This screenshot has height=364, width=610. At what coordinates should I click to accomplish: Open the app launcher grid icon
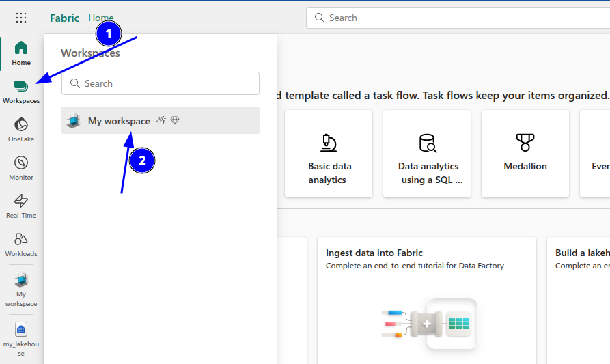21,18
